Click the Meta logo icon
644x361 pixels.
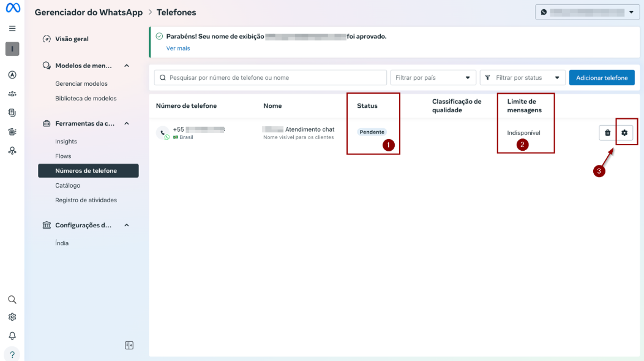point(13,8)
